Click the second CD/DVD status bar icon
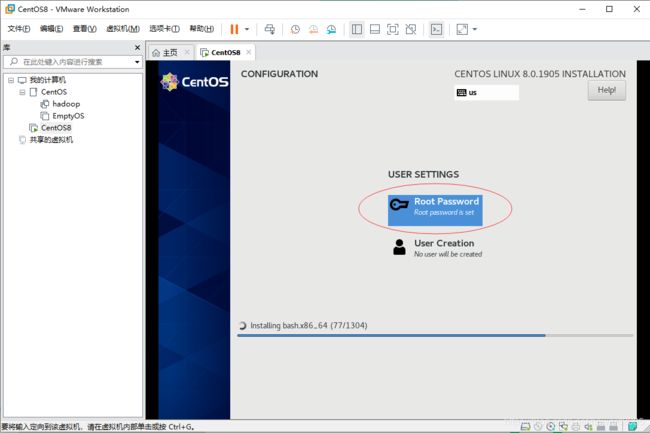 (x=551, y=426)
